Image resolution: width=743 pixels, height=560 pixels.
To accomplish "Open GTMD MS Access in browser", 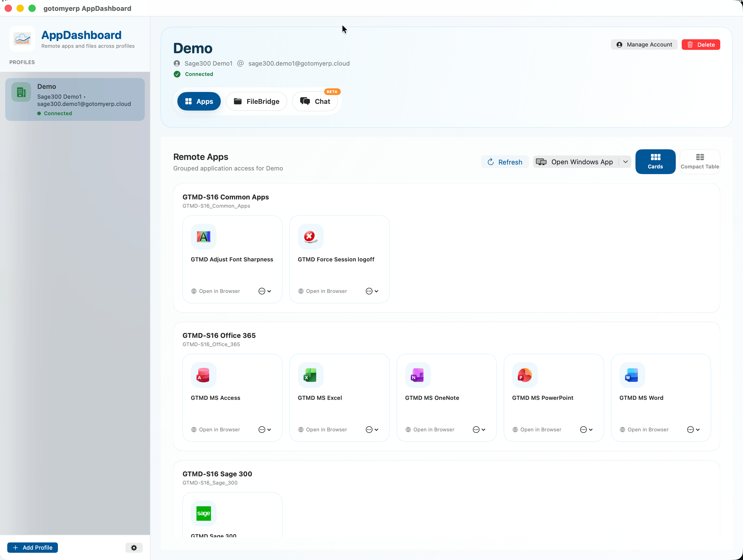I will click(216, 430).
